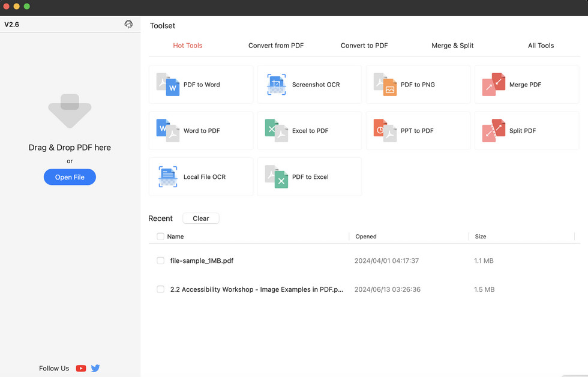
Task: Select the Split PDF tool icon
Action: 494,130
